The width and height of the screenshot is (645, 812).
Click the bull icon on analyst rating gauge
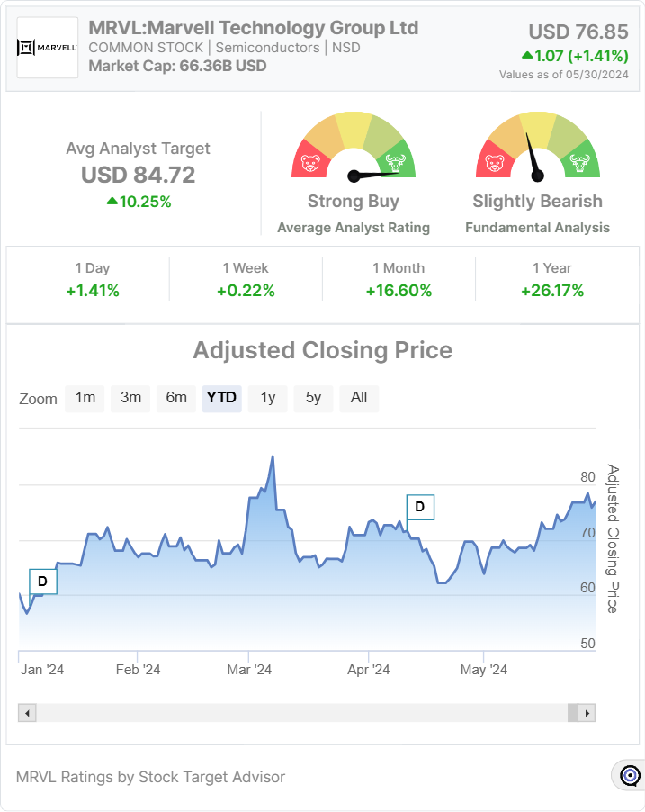393,163
